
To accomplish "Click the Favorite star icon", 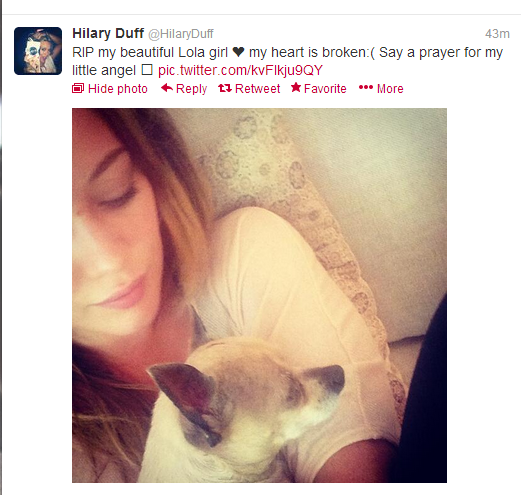I will coord(296,88).
